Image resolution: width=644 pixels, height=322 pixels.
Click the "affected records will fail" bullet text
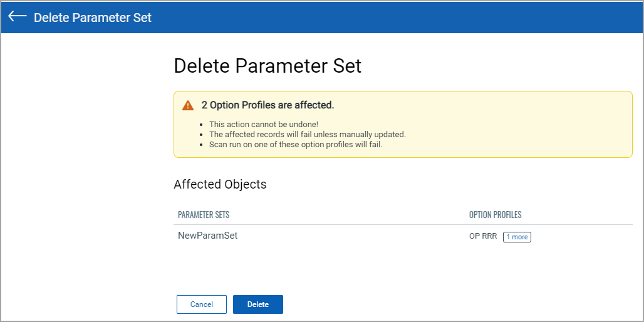[308, 134]
